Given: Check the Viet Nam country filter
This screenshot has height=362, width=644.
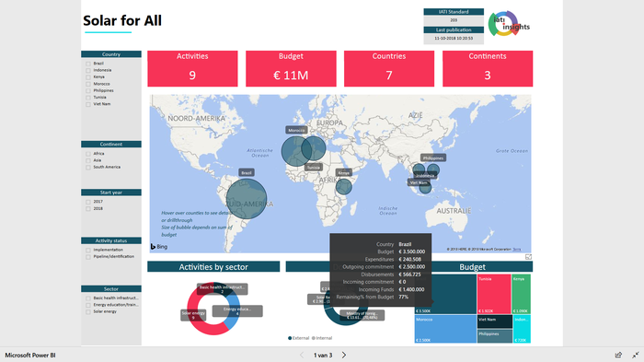Looking at the screenshot, I should 88,104.
